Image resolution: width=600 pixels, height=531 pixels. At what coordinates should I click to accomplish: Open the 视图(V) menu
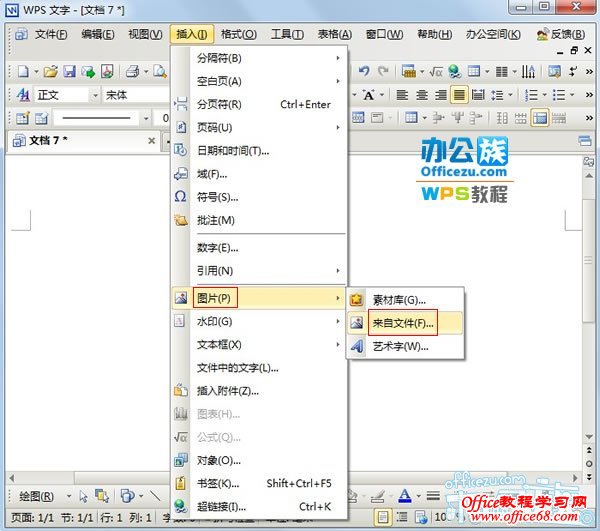point(145,34)
